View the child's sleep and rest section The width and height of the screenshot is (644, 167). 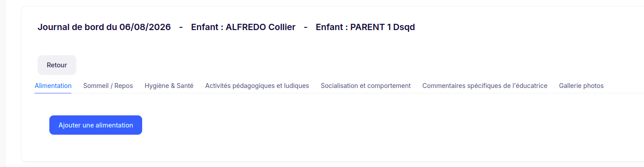pos(108,86)
